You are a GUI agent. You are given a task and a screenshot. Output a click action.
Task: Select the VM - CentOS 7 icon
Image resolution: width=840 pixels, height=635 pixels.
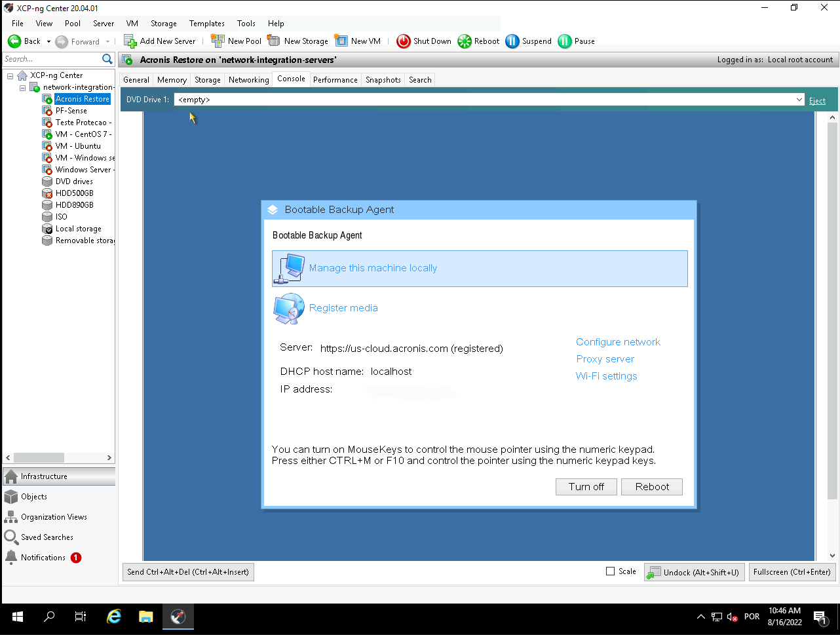pyautogui.click(x=47, y=134)
